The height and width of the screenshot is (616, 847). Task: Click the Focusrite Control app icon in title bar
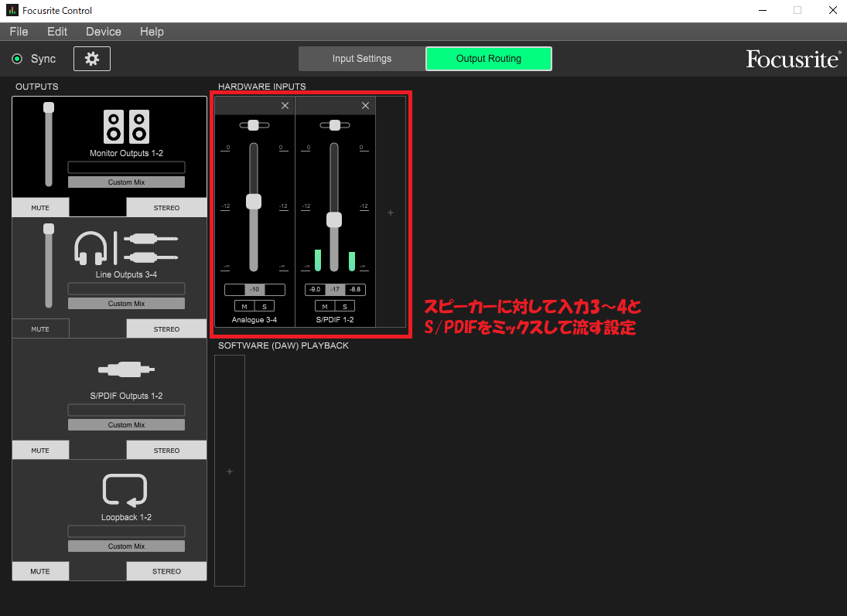coord(12,10)
